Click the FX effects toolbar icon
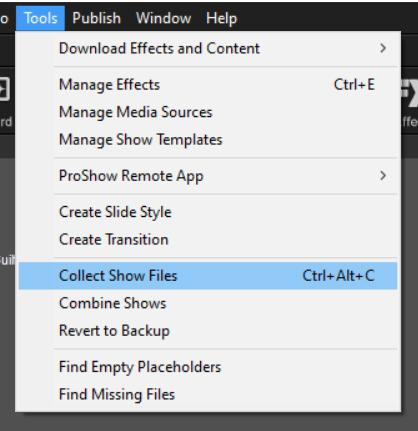Viewport: 418px width, 431px height. pos(410,93)
